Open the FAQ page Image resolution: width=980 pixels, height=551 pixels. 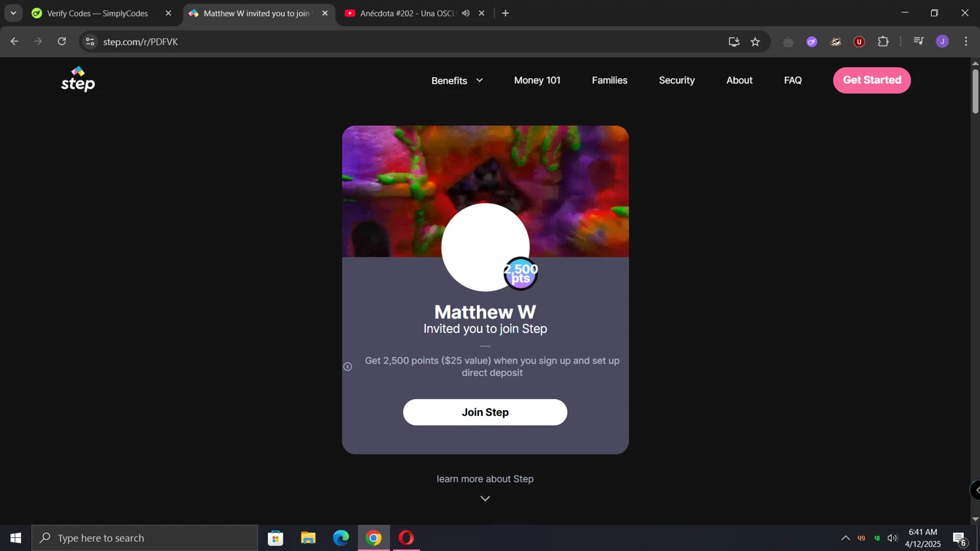[x=792, y=80]
